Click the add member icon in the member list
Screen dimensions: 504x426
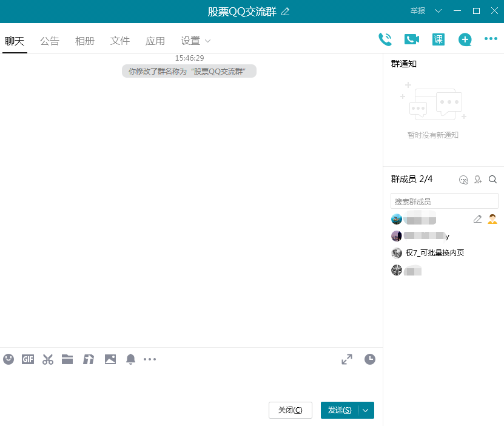pos(478,180)
